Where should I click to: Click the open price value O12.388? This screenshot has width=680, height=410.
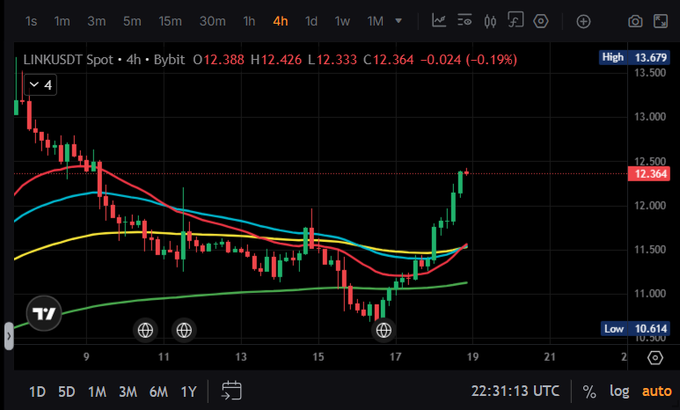click(219, 59)
